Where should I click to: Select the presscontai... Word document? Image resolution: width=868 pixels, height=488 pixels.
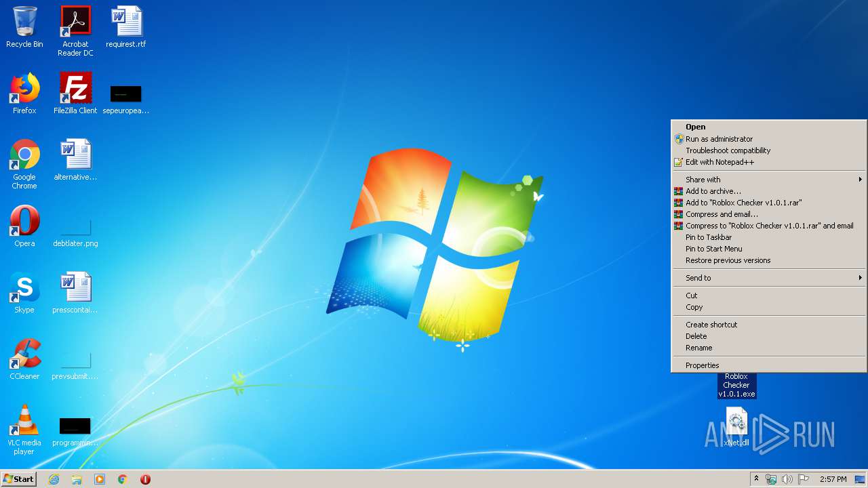pos(75,293)
